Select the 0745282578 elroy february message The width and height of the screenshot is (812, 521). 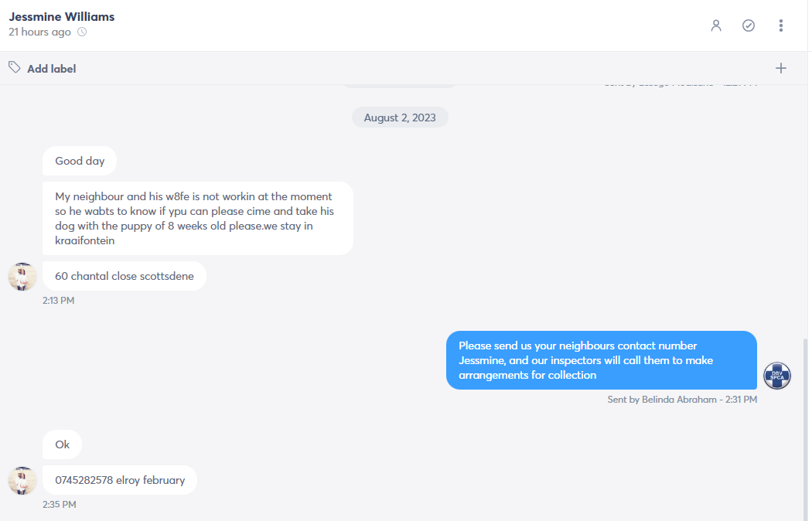pyautogui.click(x=120, y=480)
